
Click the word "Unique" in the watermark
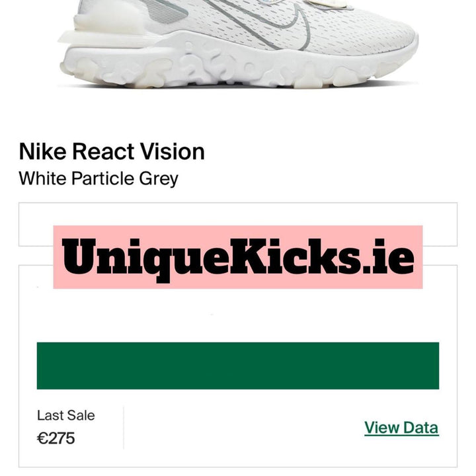tap(145, 261)
